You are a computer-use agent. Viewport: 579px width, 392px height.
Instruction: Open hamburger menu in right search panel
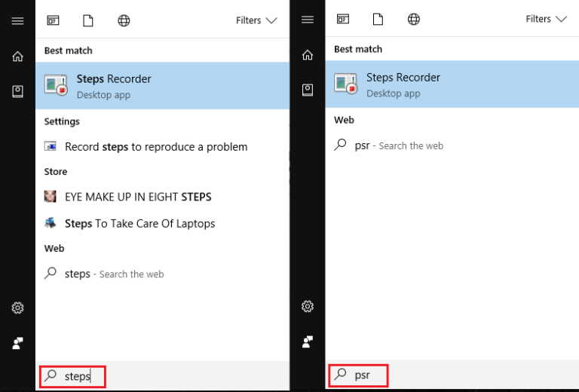pyautogui.click(x=308, y=19)
